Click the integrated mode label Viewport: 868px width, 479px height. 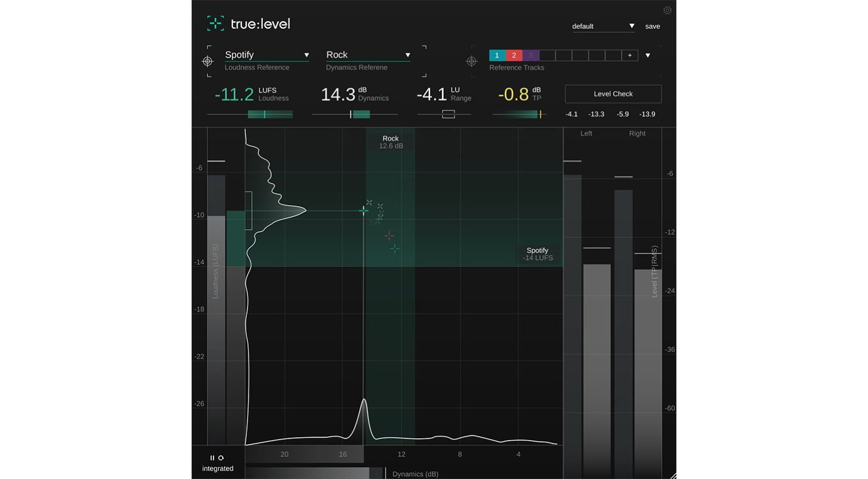(x=218, y=468)
